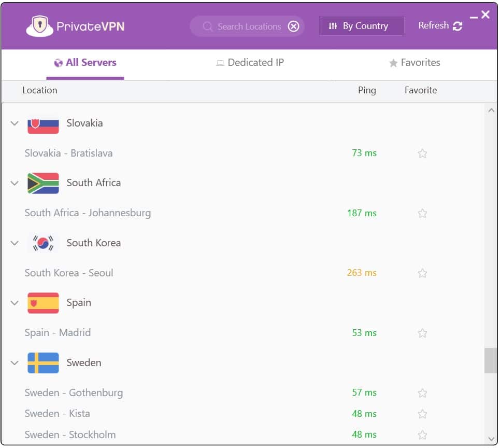Star the Sweden - Gothenburg server

point(422,393)
